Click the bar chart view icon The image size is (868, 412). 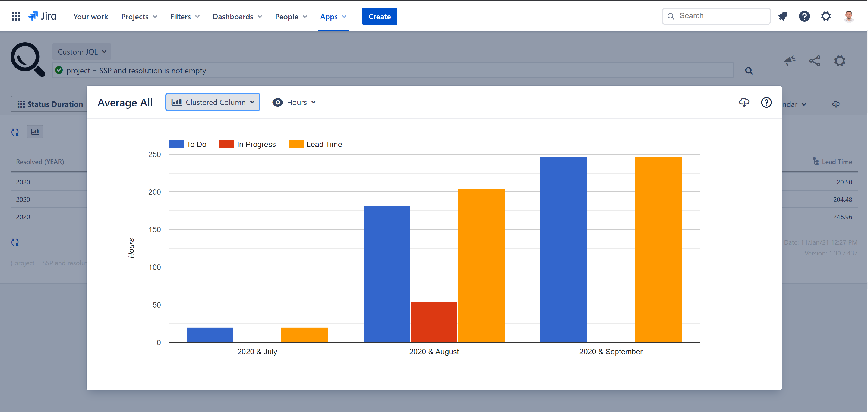coord(35,132)
